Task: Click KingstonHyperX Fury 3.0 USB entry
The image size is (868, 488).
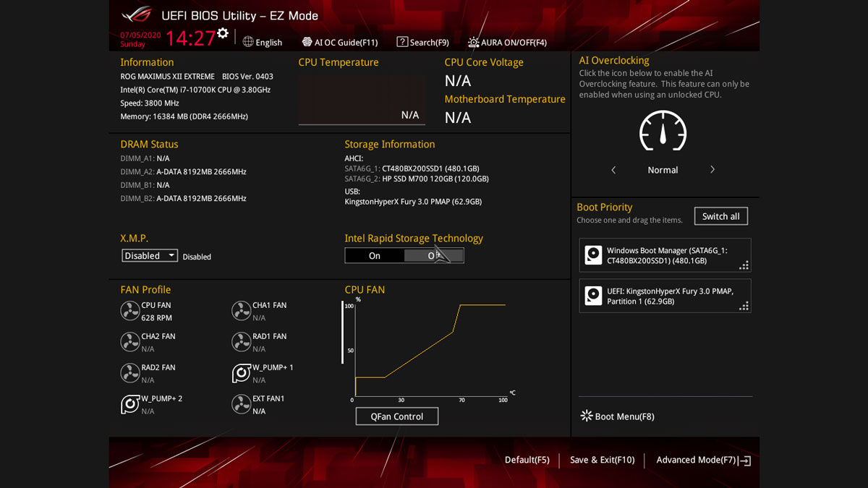Action: click(413, 202)
